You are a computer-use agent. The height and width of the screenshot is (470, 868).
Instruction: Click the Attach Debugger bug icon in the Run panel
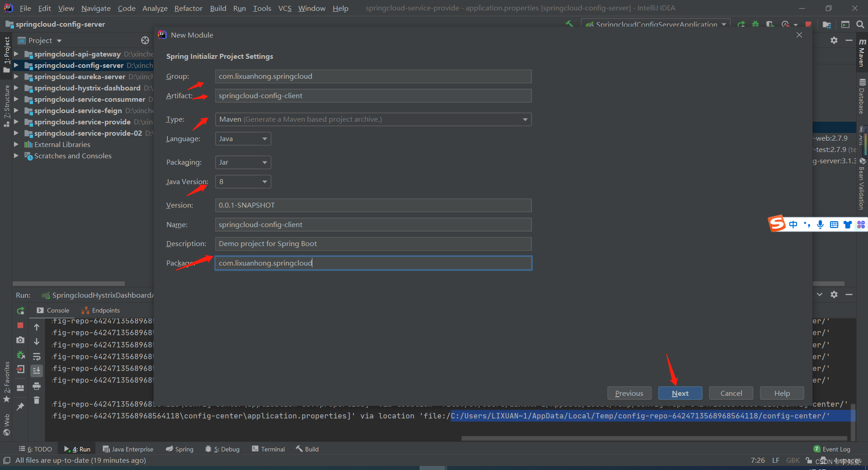(x=20, y=355)
